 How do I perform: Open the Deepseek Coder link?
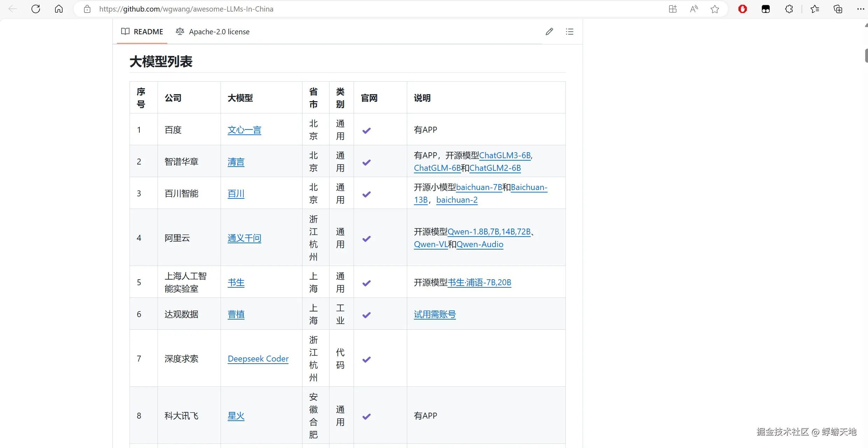pyautogui.click(x=258, y=359)
